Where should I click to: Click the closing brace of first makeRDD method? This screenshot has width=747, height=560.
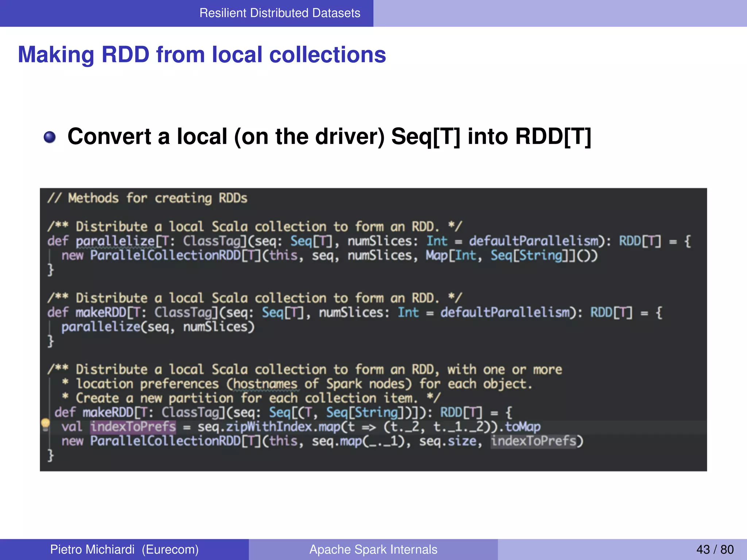tap(51, 341)
